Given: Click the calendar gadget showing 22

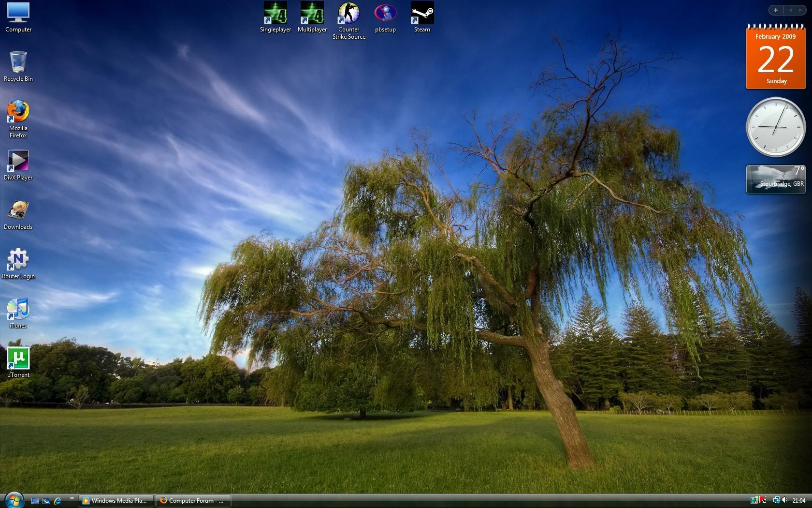Looking at the screenshot, I should click(776, 57).
